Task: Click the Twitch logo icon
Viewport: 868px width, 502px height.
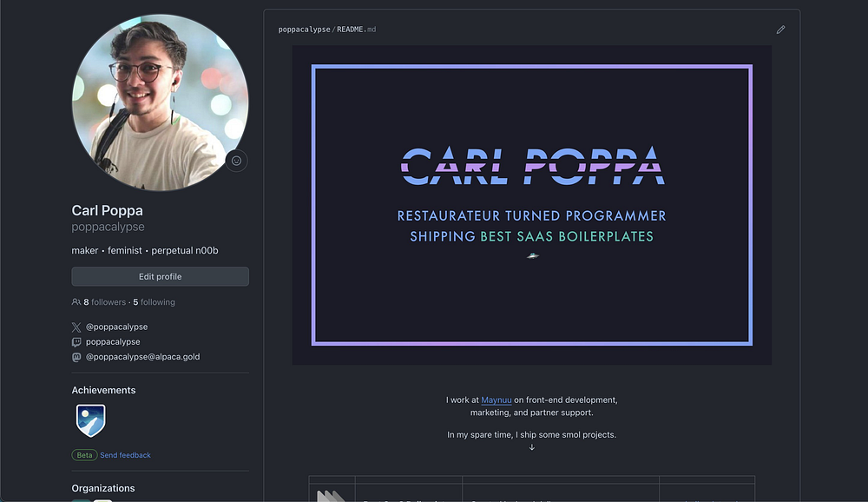Action: [x=76, y=342]
